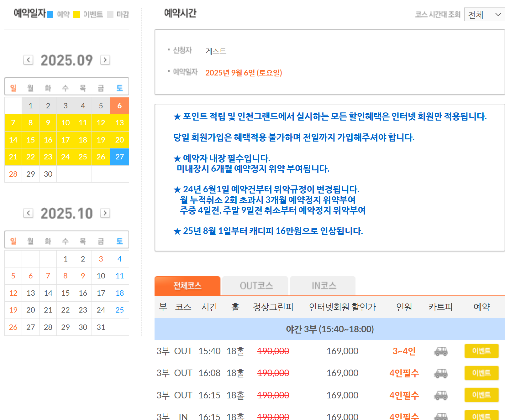This screenshot has width=510, height=420.
Task: Go to previous month from 2025.09
Action: pyautogui.click(x=28, y=60)
